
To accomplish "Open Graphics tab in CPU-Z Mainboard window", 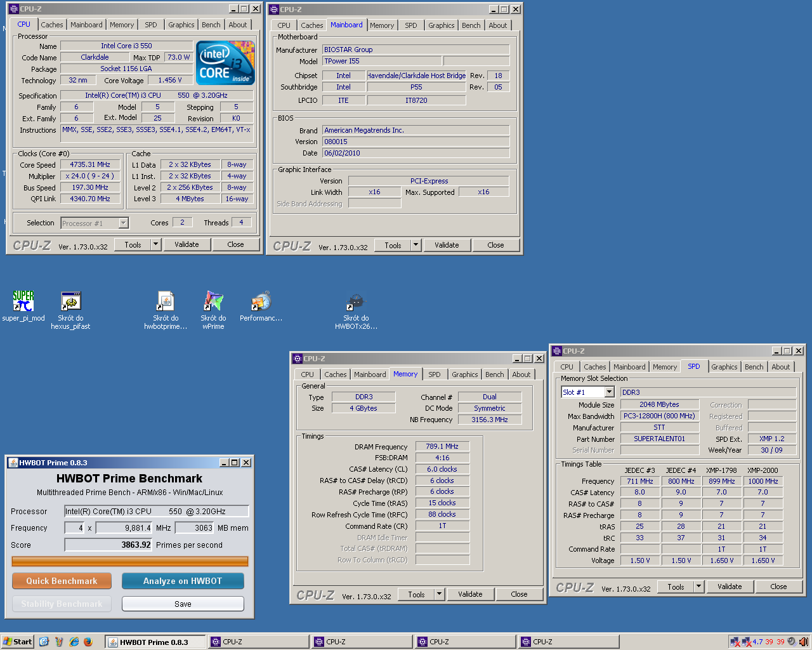I will point(441,25).
